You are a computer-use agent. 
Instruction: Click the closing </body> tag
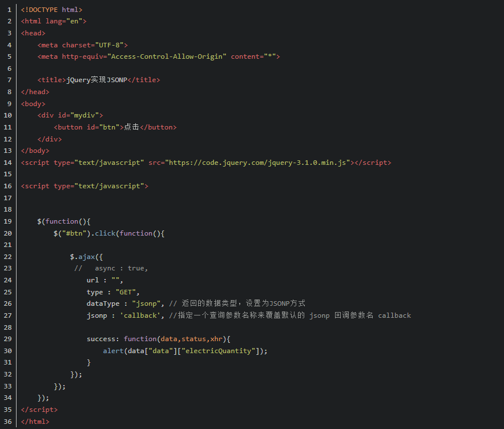point(35,151)
